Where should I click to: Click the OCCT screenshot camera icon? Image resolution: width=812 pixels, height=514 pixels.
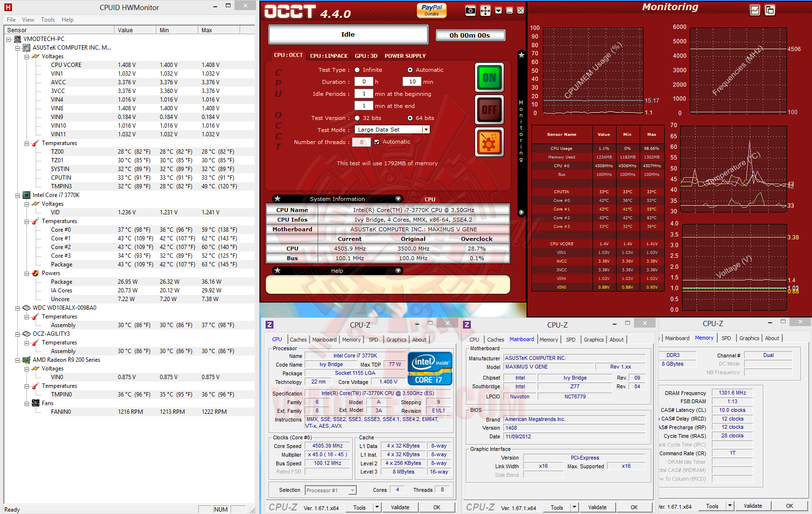(470, 11)
